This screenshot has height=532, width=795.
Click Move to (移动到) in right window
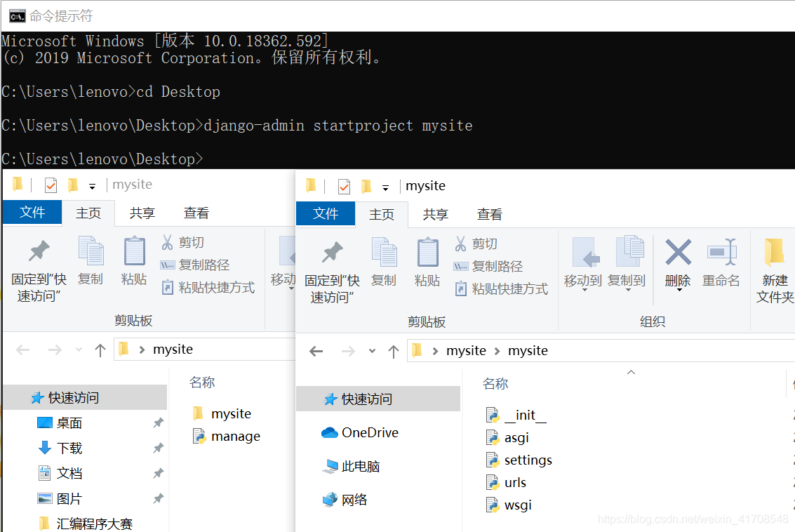click(x=583, y=264)
